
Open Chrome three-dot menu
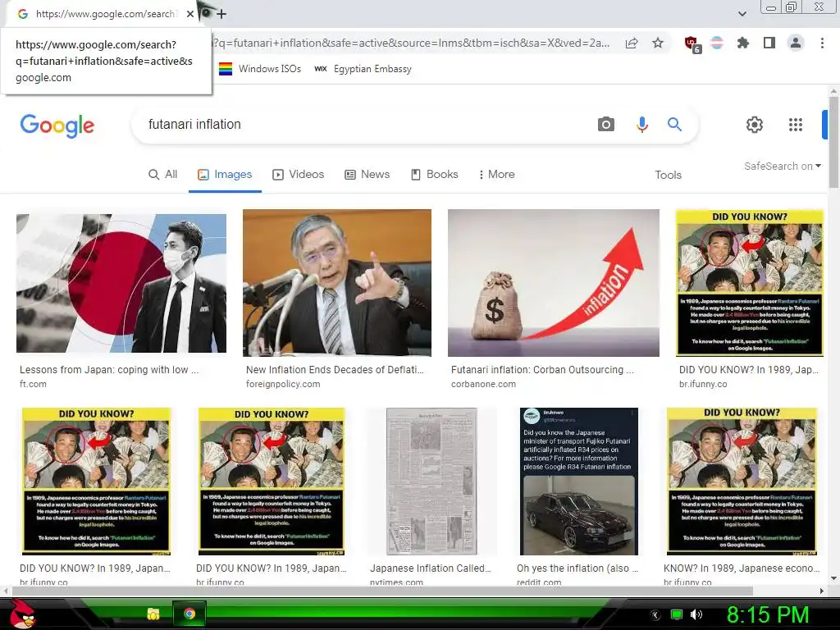coord(822,43)
